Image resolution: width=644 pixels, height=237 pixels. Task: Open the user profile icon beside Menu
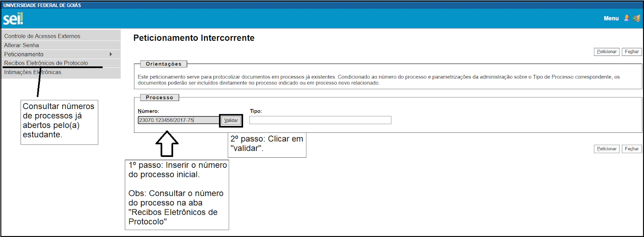(627, 18)
